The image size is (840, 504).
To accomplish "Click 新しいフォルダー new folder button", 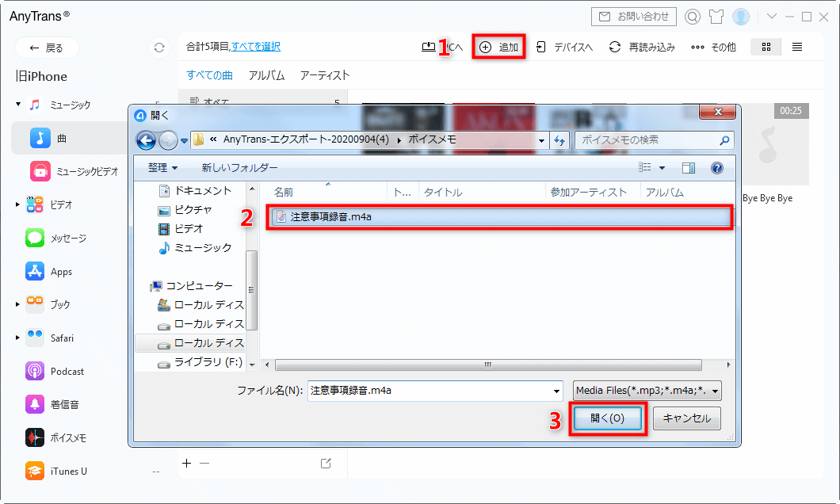I will [239, 168].
